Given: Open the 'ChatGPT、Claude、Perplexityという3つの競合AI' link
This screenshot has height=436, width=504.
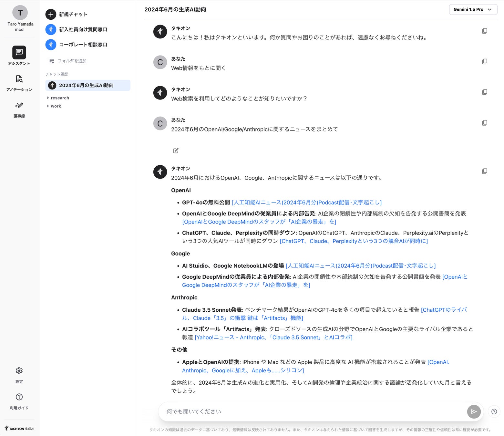Looking at the screenshot, I should (354, 241).
